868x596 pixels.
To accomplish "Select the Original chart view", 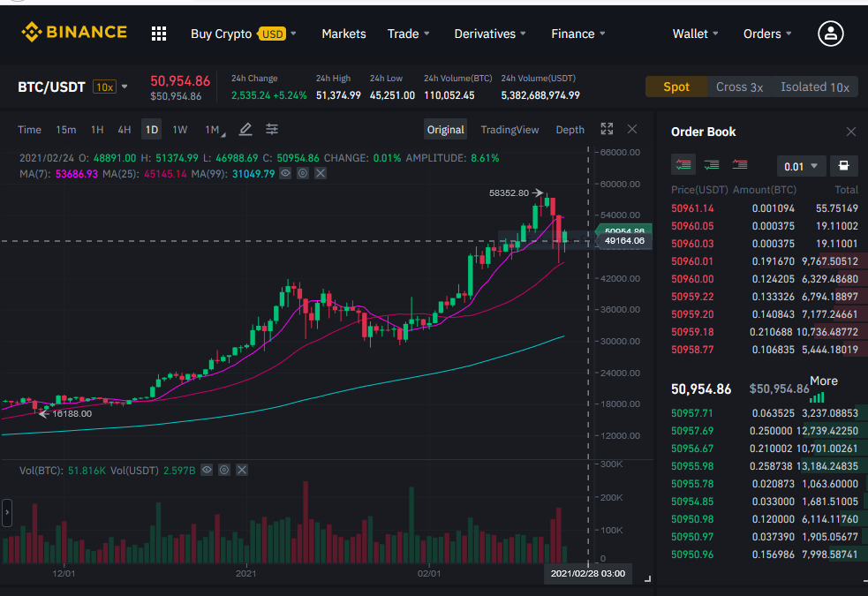I will tap(445, 130).
